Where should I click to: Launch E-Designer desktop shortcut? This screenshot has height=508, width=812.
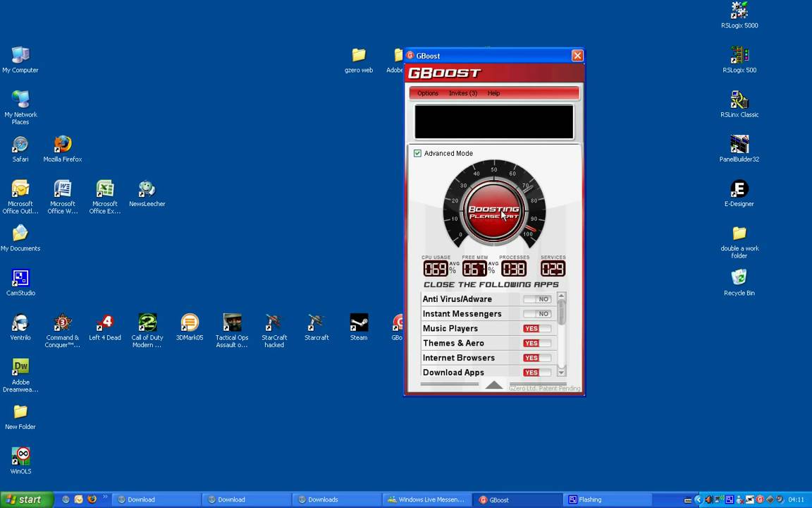[x=739, y=193]
